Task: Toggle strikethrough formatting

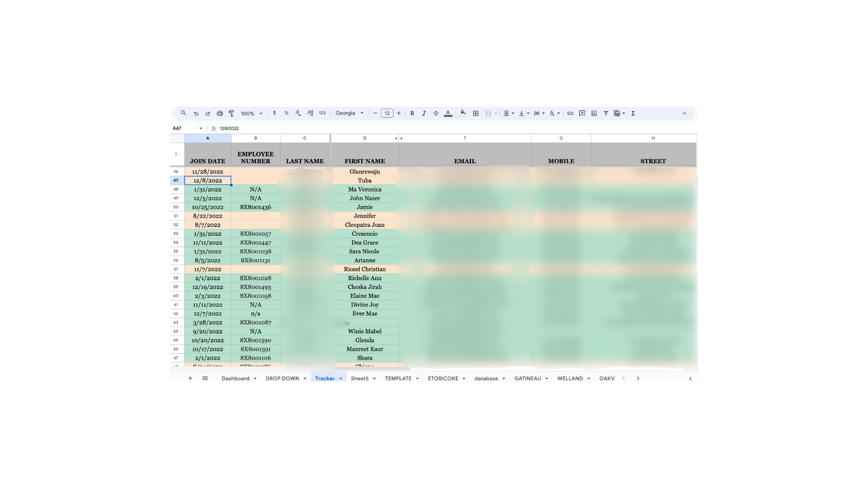Action: click(x=435, y=113)
